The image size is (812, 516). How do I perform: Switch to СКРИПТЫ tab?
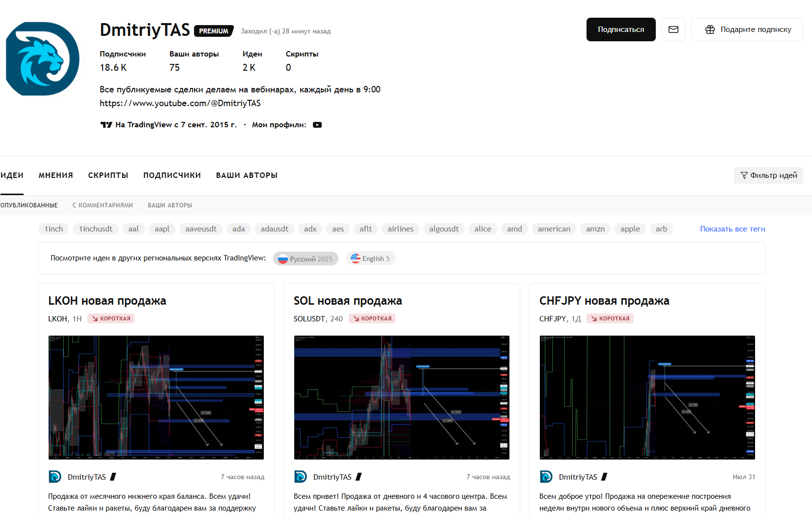point(108,175)
